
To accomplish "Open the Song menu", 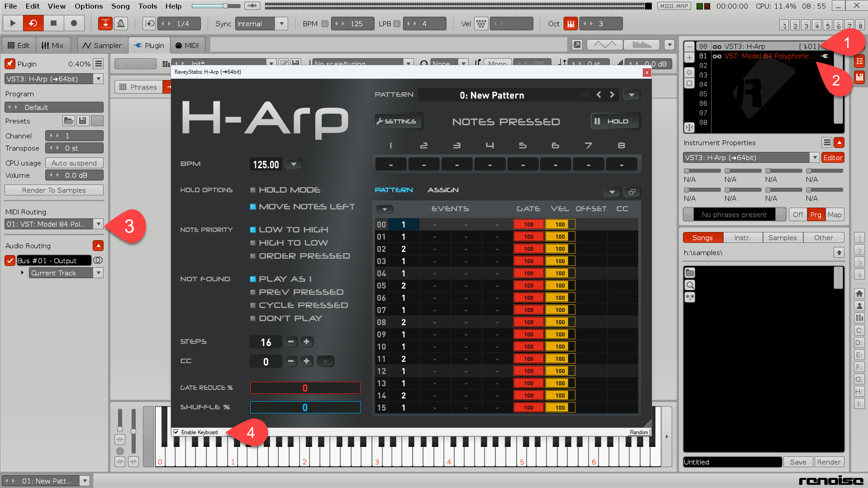I will pos(120,6).
